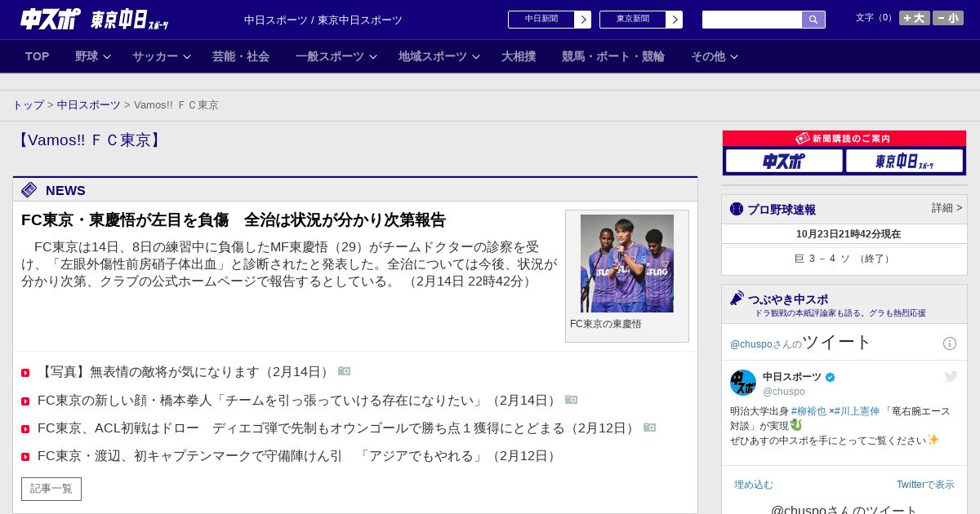Click the Twitterで表示 link
980x514 pixels.
[925, 485]
